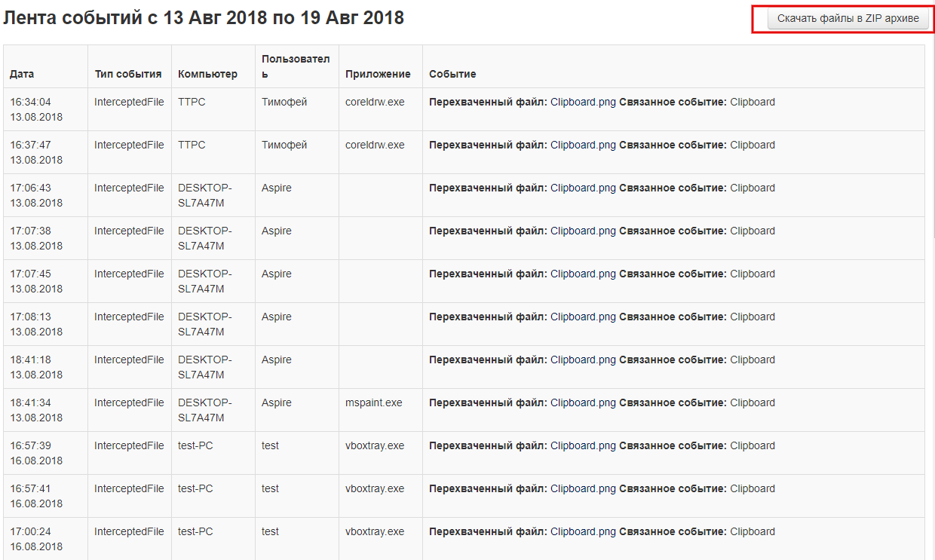Click InterceptedFile type in the 17:08:13 row

(129, 317)
